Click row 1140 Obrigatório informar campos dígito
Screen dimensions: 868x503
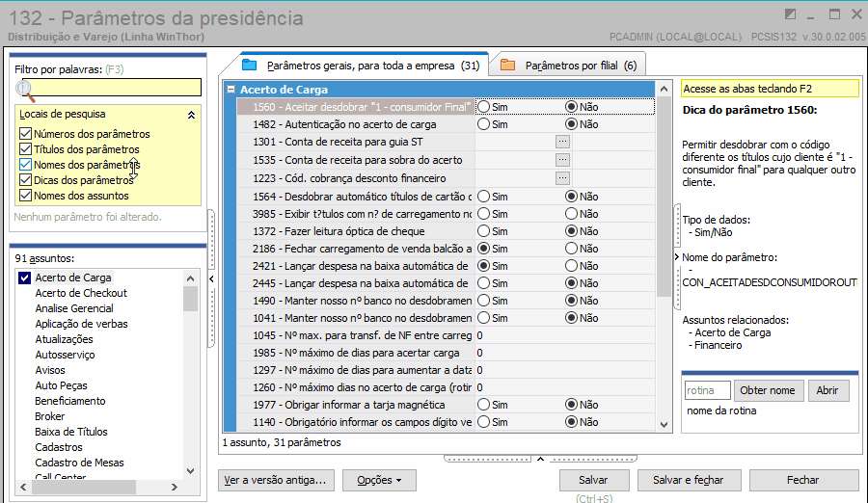point(446,422)
